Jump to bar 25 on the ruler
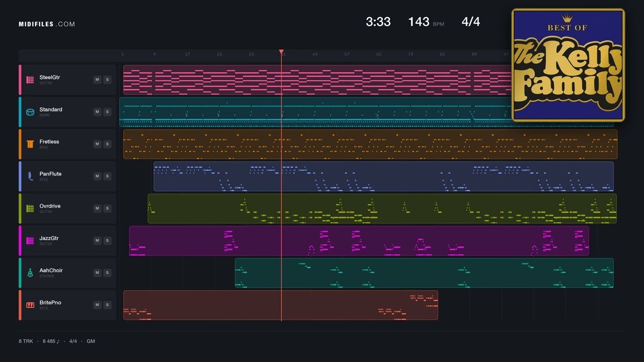This screenshot has height=362, width=644. pyautogui.click(x=219, y=54)
